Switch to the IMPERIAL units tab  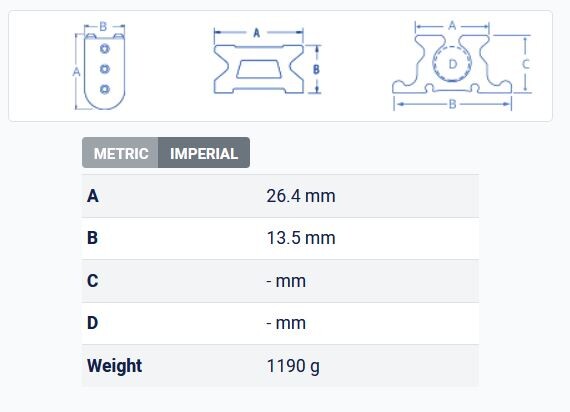tap(204, 153)
